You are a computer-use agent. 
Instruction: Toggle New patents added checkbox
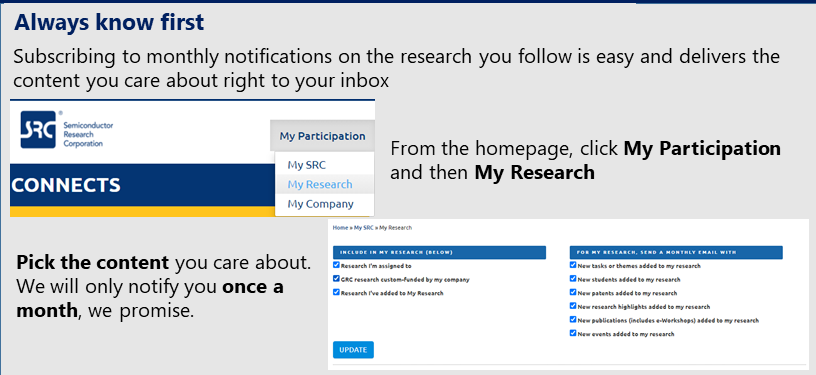(x=573, y=292)
